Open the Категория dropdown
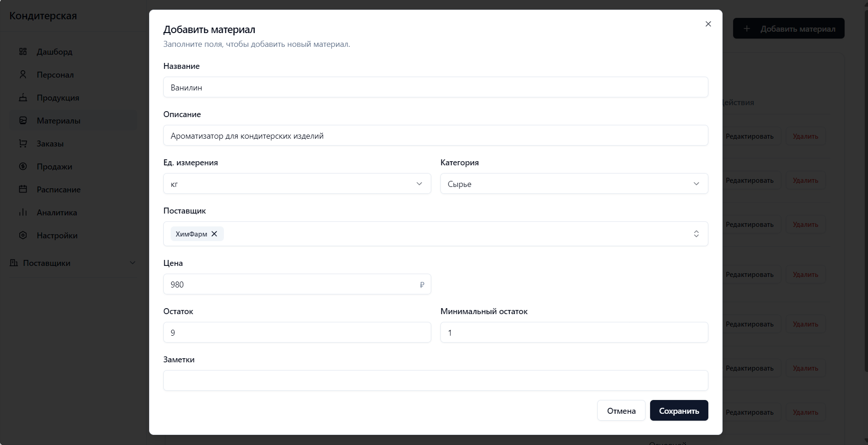This screenshot has height=445, width=868. [x=574, y=184]
